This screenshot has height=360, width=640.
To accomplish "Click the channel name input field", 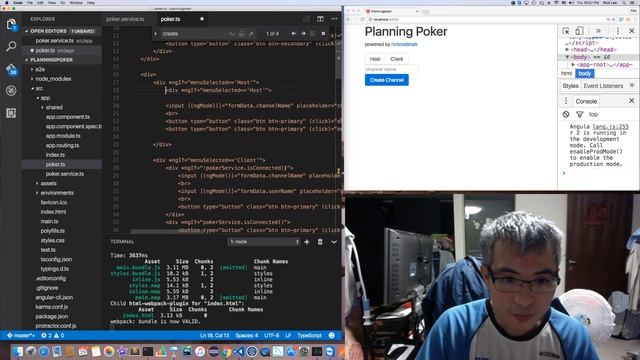I will [391, 69].
